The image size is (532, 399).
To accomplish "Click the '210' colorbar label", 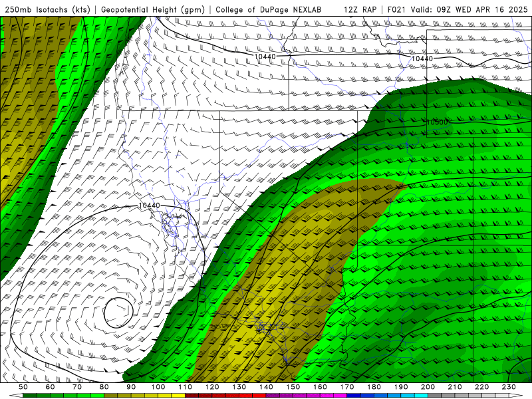I will click(x=455, y=387).
